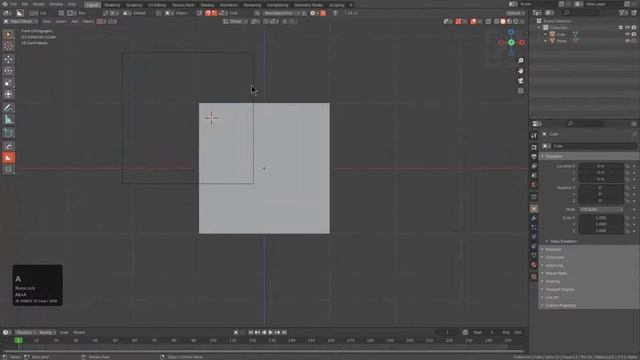Click the green Y axis gizmo ball

click(x=511, y=42)
